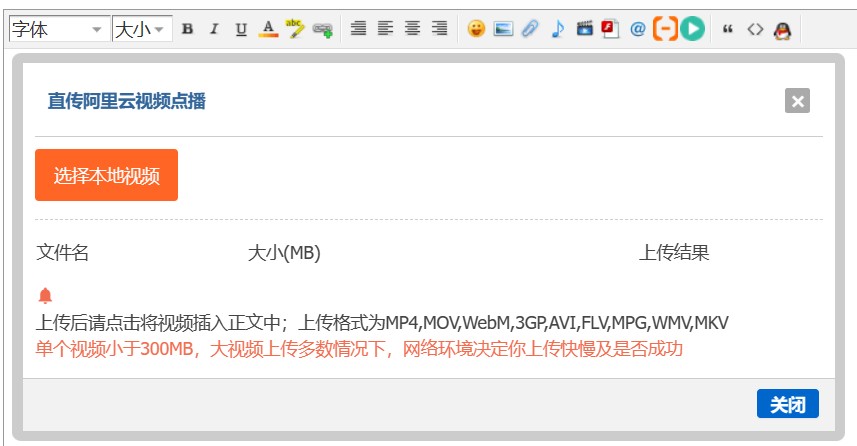Insert Flash with the red Flash icon
The image size is (857, 446).
[610, 29]
